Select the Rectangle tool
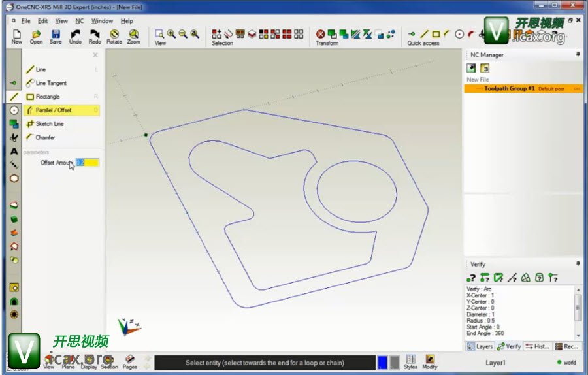The width and height of the screenshot is (588, 375). 47,97
